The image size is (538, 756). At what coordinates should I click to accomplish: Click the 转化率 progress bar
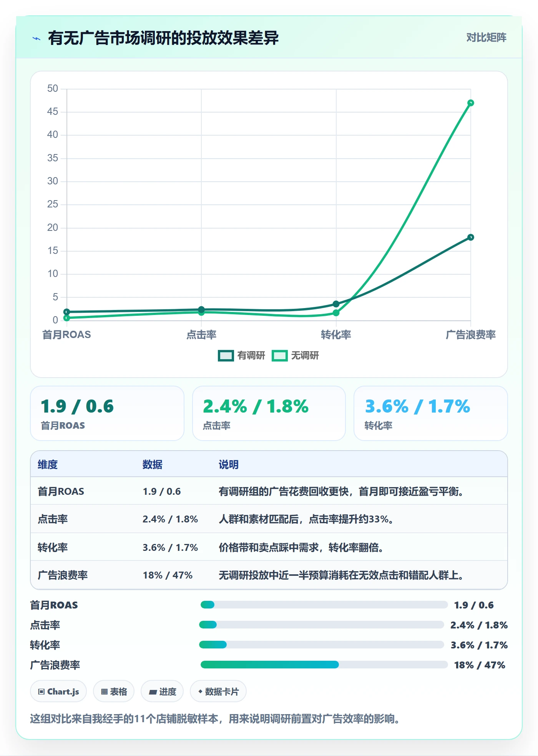322,645
